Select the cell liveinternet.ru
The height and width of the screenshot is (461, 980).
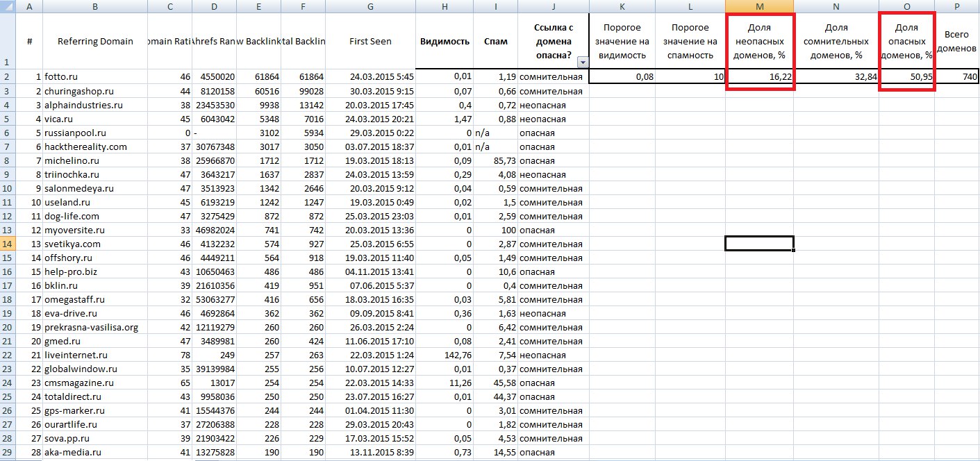pyautogui.click(x=94, y=355)
